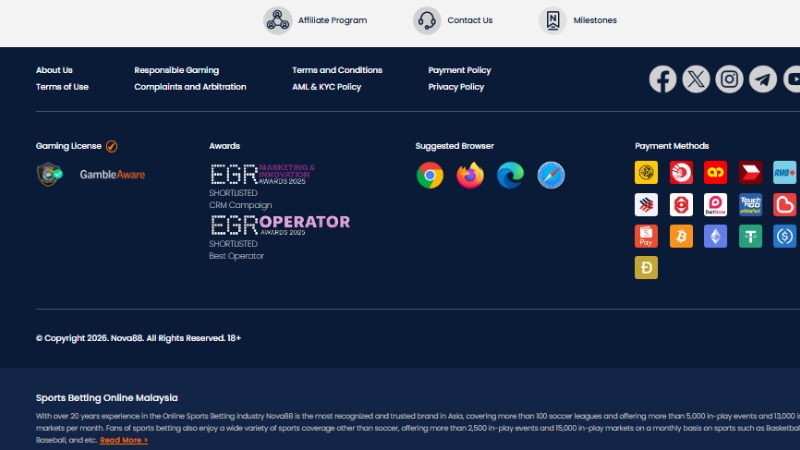Click the Safari browser icon
This screenshot has width=800, height=450.
(551, 175)
